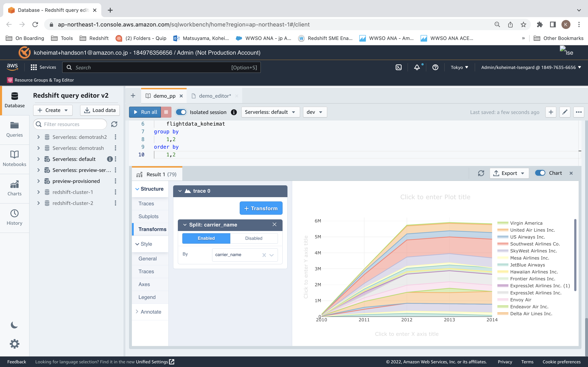The image size is (588, 367).
Task: Click the edit pencil icon
Action: click(565, 112)
